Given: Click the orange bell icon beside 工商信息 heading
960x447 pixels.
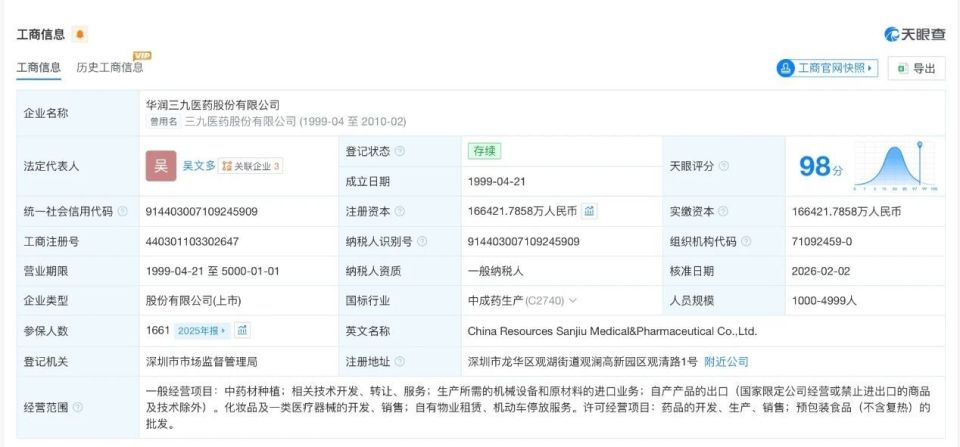Looking at the screenshot, I should [x=80, y=34].
